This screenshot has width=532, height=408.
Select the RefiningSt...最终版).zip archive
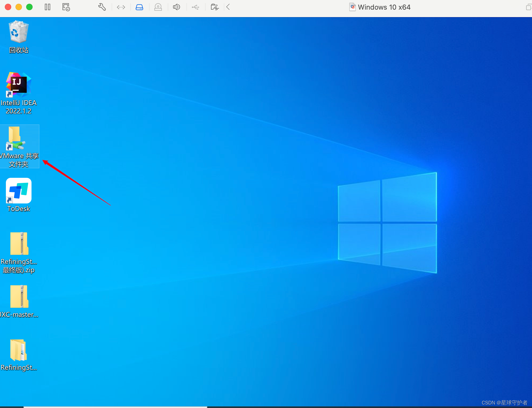click(19, 253)
